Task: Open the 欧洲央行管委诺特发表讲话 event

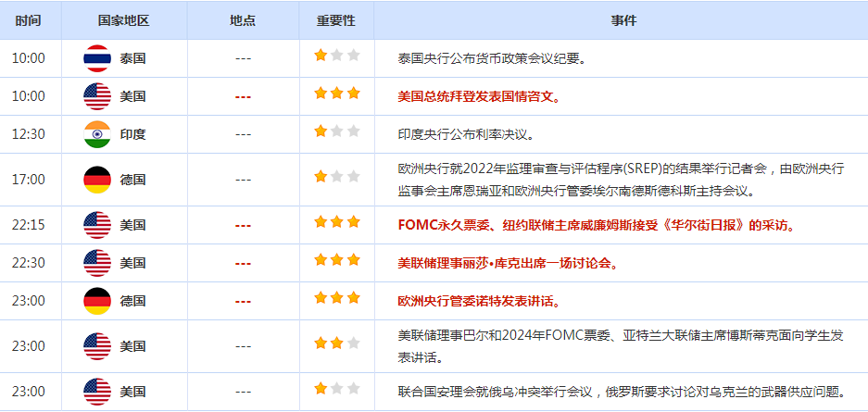Action: pos(478,301)
